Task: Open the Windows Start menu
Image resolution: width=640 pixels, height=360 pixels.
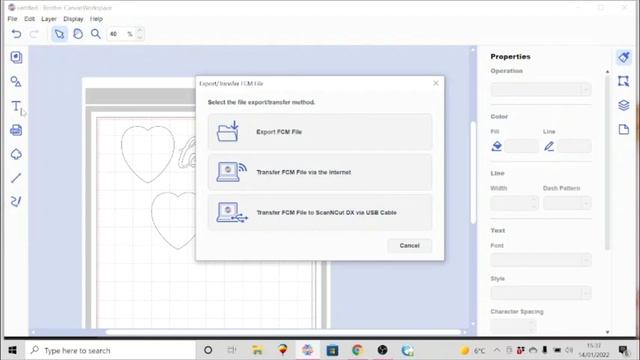Action: pos(13,350)
